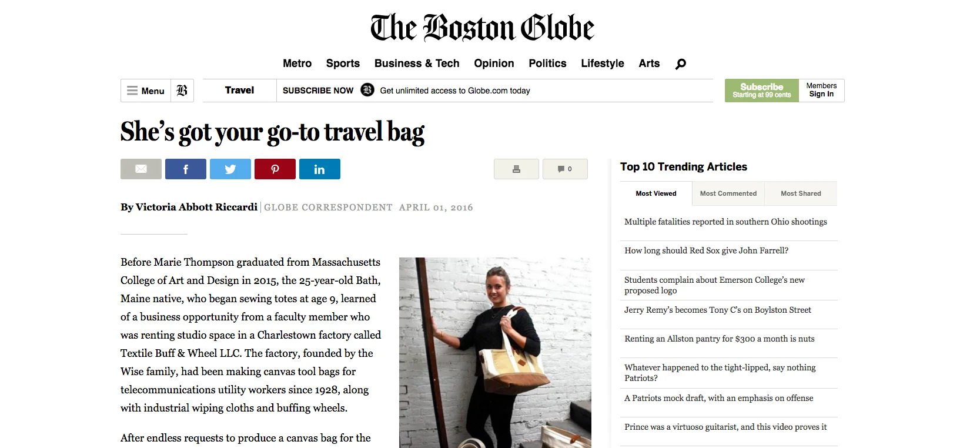Viewport: 980px width, 448px height.
Task: Open Red Sox John Farrell trending article
Action: coord(707,250)
